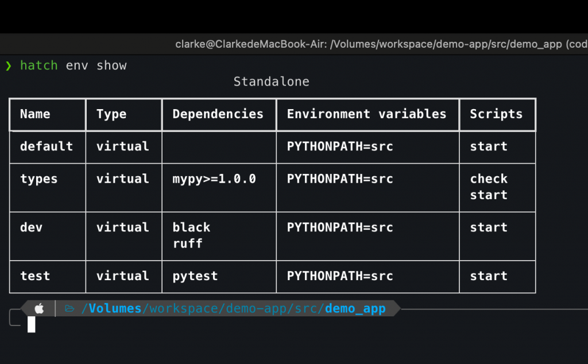Image resolution: width=588 pixels, height=364 pixels.
Task: Click the 'Type' column header
Action: pos(111,114)
